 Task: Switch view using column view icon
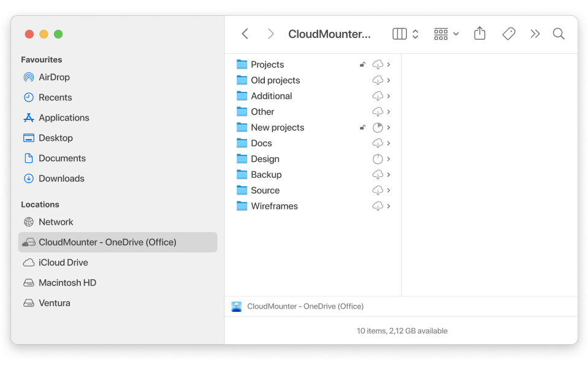[399, 34]
